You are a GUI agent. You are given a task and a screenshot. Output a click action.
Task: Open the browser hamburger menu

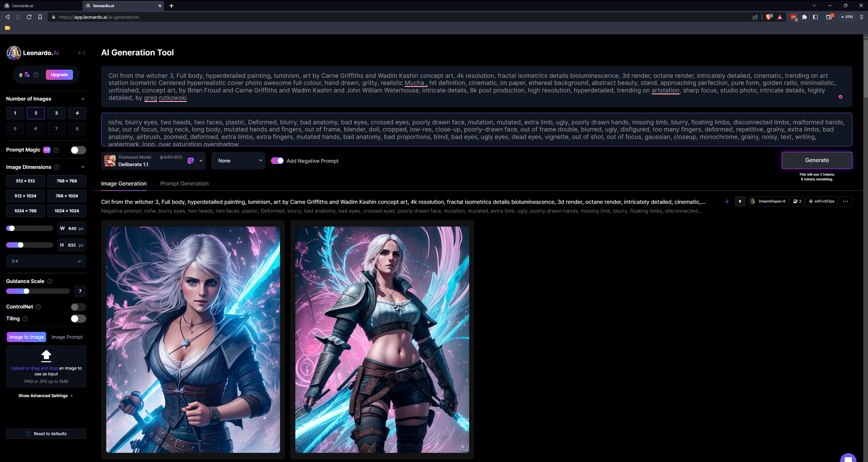tap(862, 17)
